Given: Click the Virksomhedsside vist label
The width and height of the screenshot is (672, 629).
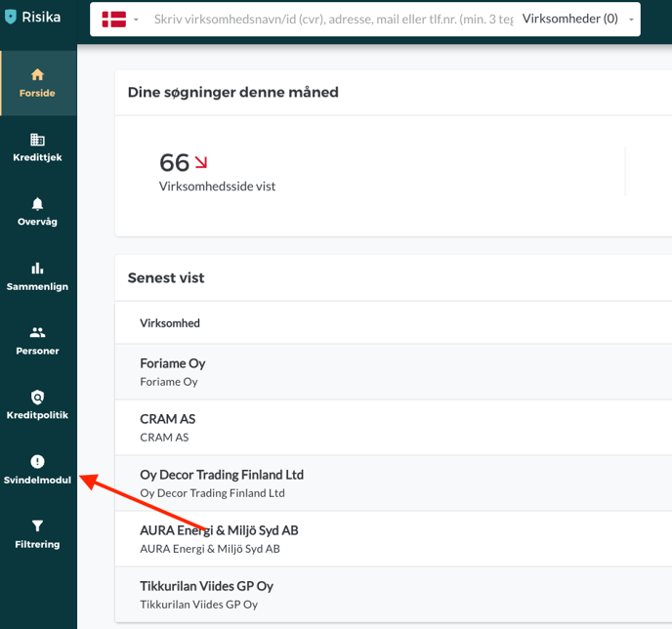Looking at the screenshot, I should (217, 187).
